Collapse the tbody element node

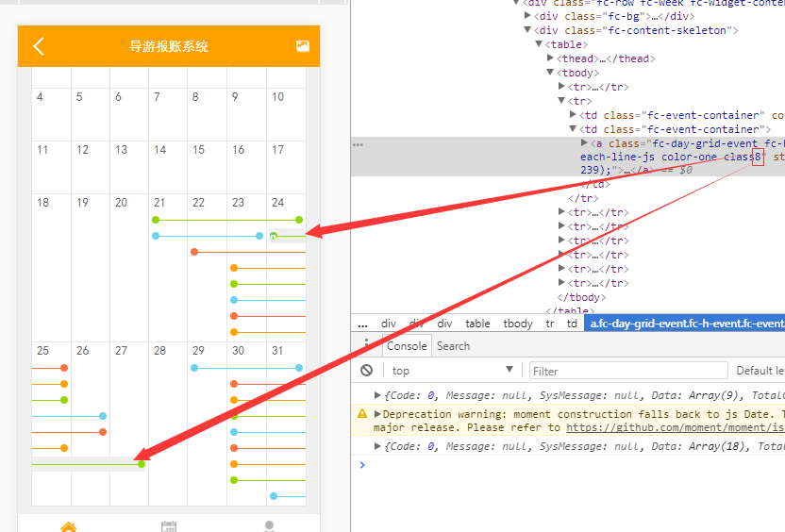click(x=551, y=73)
